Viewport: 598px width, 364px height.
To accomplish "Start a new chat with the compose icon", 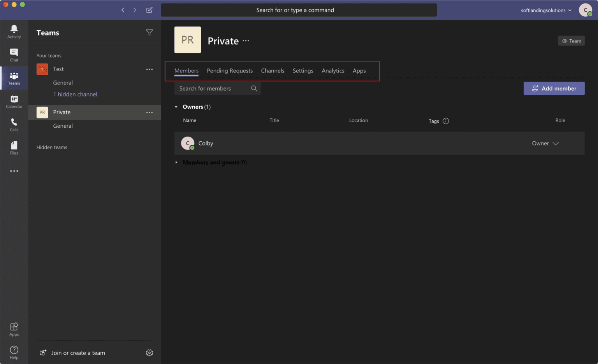I will pos(149,10).
